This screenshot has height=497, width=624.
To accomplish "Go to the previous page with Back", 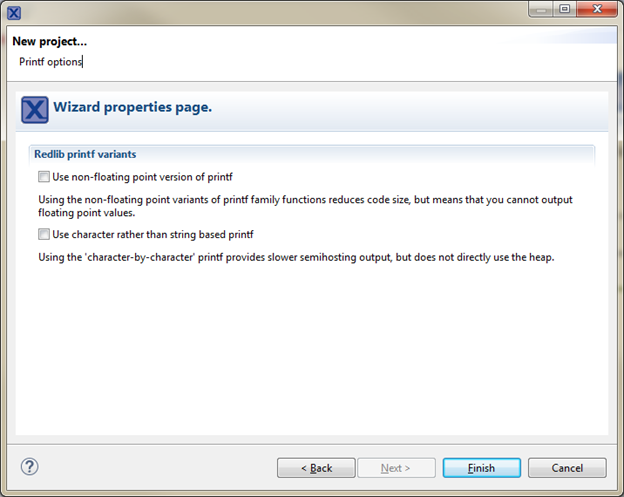I will [317, 468].
